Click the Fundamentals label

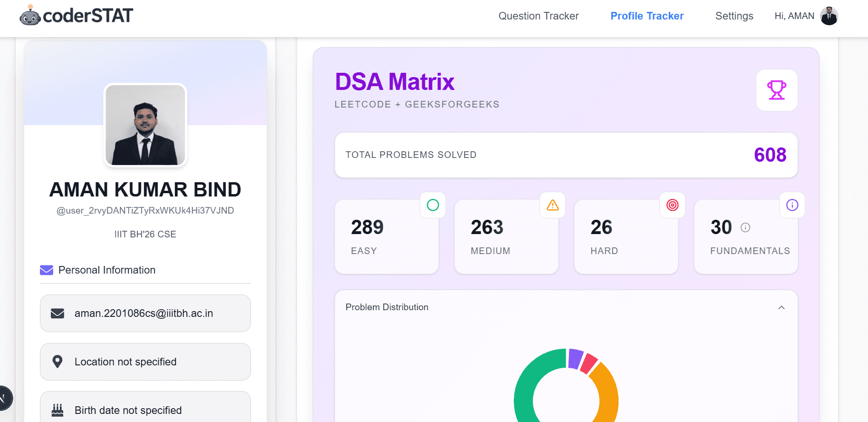750,251
